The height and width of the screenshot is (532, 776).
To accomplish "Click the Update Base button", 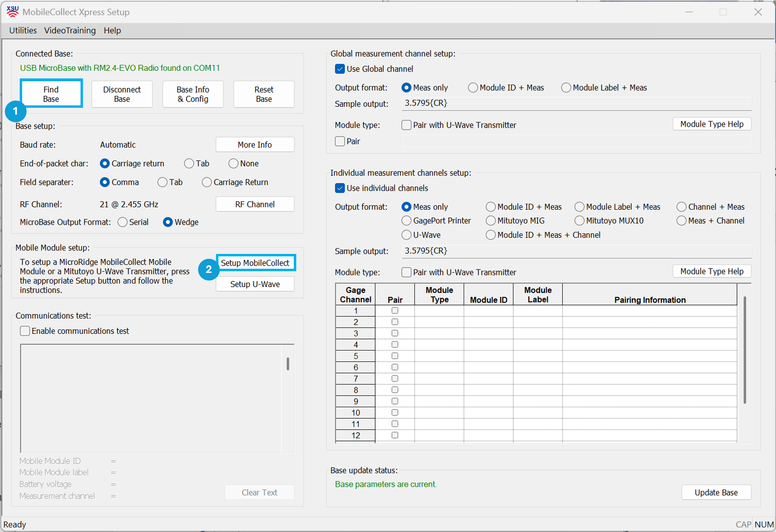I will pyautogui.click(x=716, y=492).
